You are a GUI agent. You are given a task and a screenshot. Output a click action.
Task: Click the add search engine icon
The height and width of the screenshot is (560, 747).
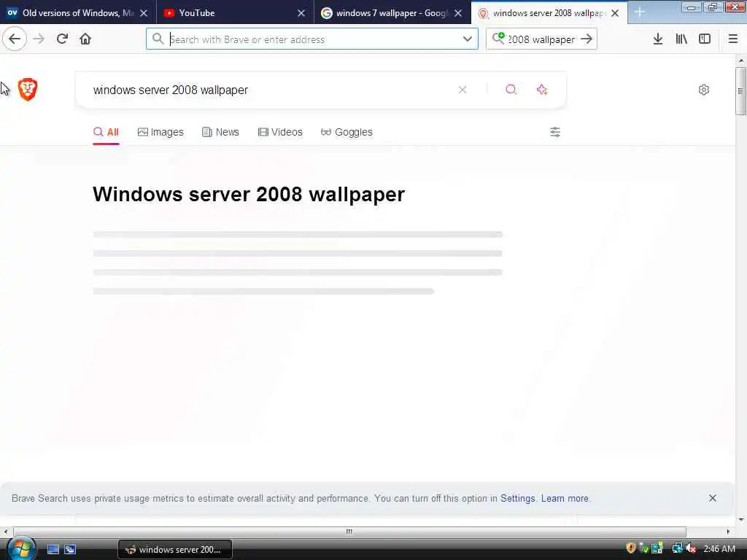click(x=498, y=38)
